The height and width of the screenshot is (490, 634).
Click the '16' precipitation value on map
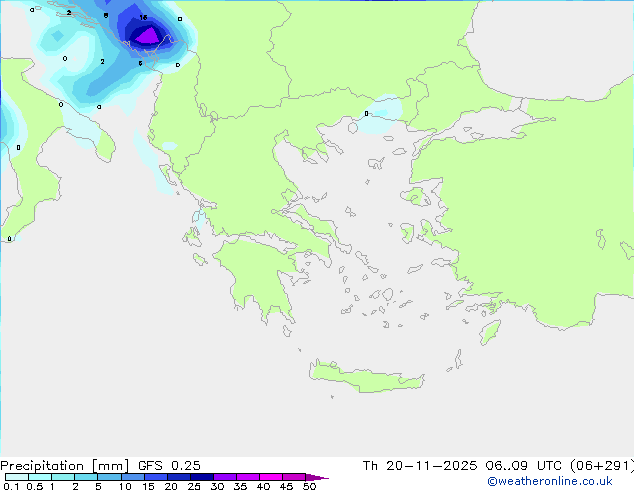tap(143, 17)
